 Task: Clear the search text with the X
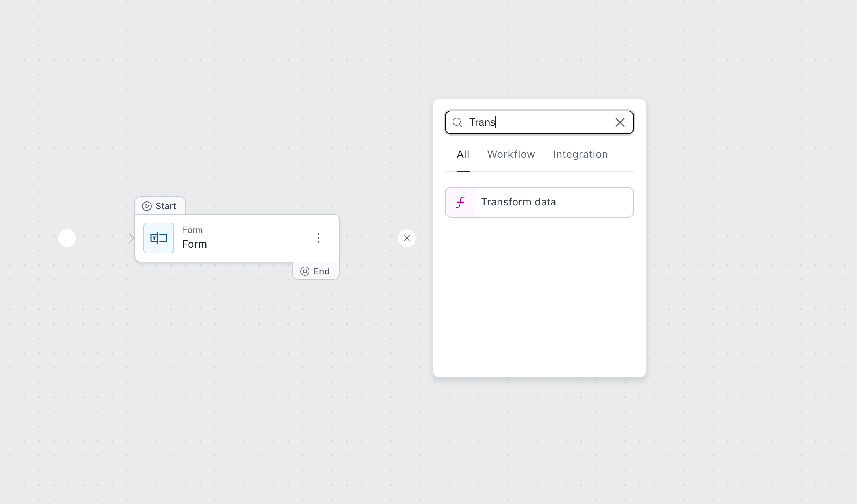620,122
